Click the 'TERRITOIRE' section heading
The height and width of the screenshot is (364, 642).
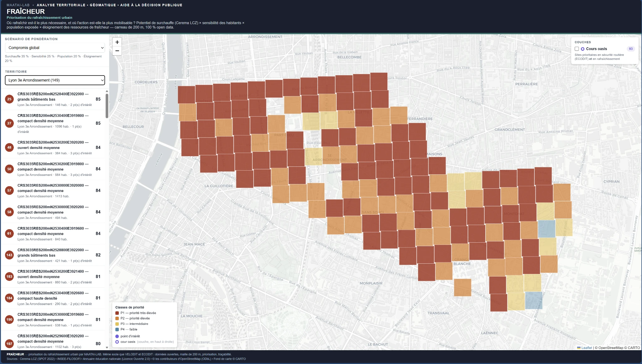coord(16,72)
